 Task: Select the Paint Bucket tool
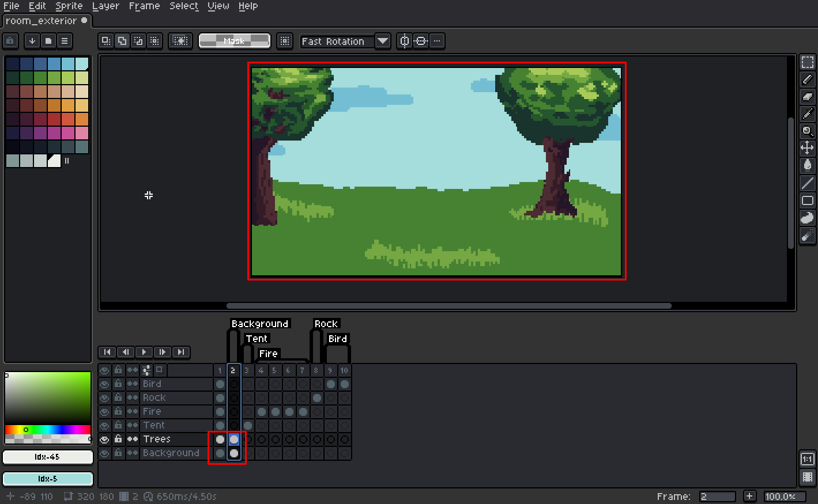(807, 166)
